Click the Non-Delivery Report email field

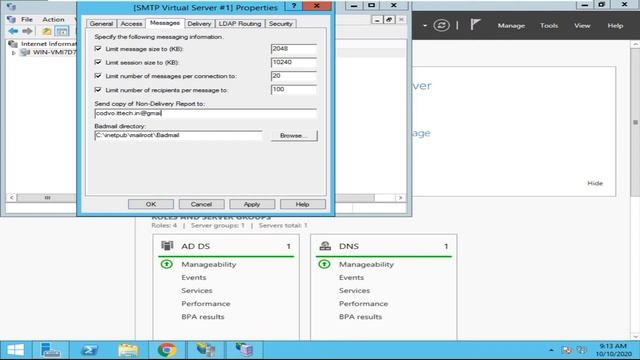205,113
